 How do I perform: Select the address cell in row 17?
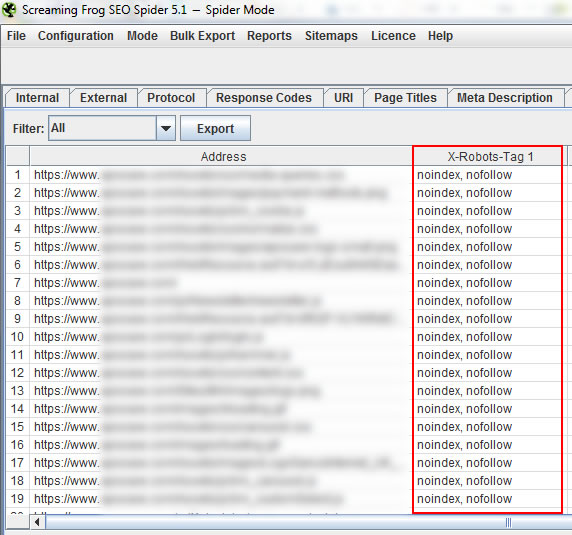pyautogui.click(x=221, y=463)
